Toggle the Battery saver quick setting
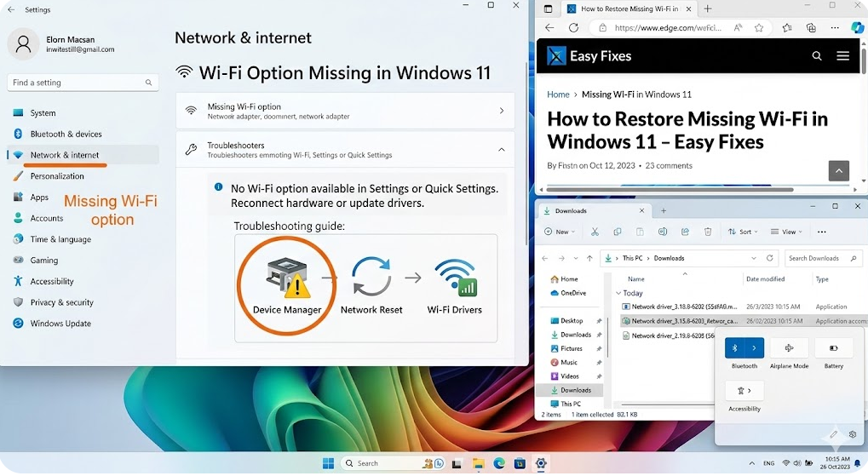Image resolution: width=868 pixels, height=476 pixels. pyautogui.click(x=833, y=348)
